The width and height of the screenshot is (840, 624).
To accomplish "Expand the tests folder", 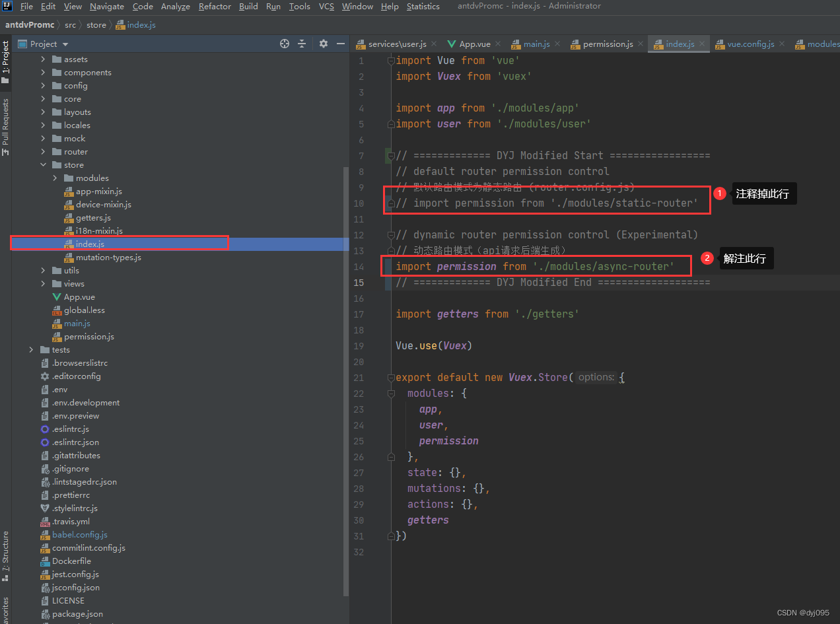I will click(32, 350).
